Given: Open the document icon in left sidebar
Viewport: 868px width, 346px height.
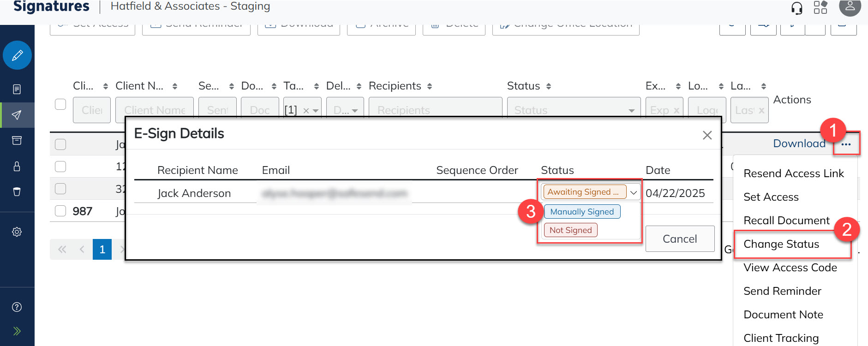Looking at the screenshot, I should 17,89.
